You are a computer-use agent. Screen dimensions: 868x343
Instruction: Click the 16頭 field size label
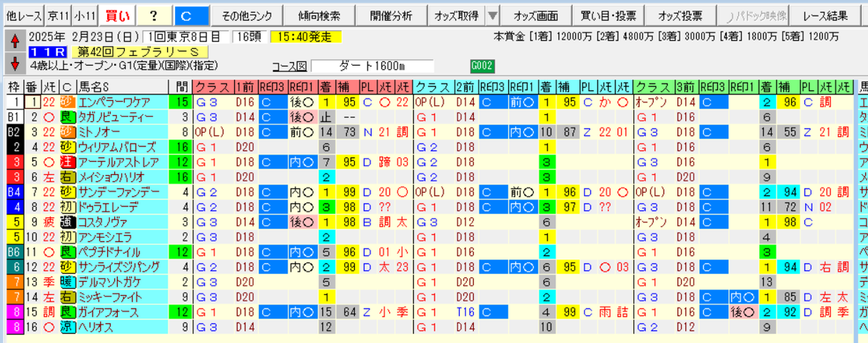[249, 36]
